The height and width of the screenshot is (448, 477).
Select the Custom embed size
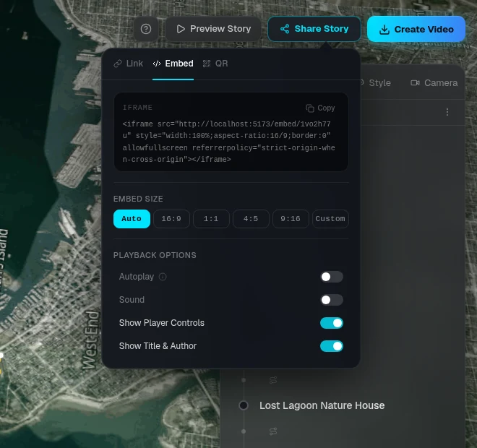tap(330, 219)
